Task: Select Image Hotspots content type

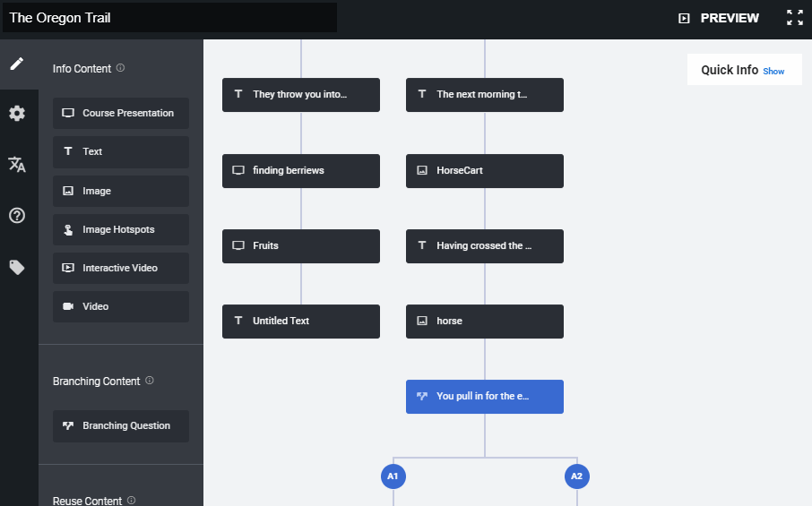Action: click(121, 230)
